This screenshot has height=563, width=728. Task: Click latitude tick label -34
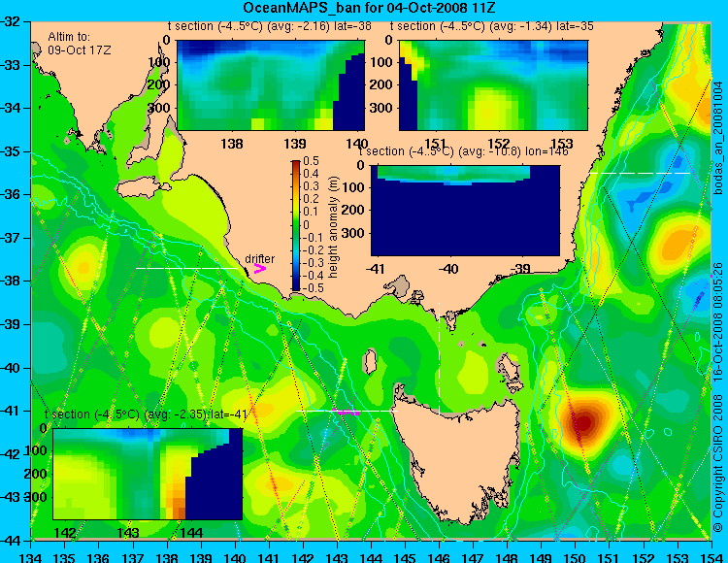click(11, 108)
